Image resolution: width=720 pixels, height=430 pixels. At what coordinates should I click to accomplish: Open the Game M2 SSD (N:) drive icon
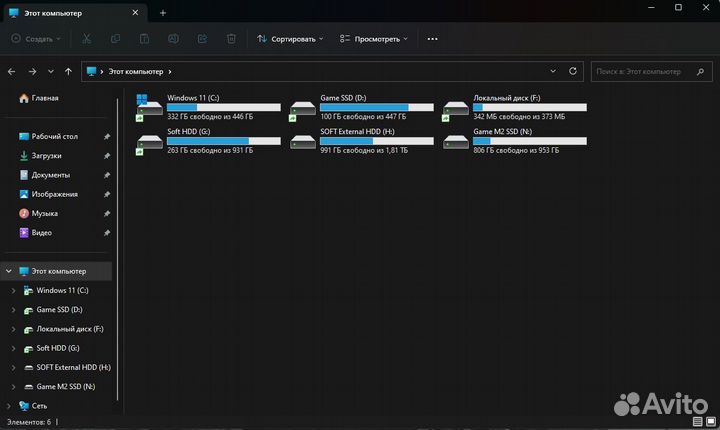click(456, 142)
